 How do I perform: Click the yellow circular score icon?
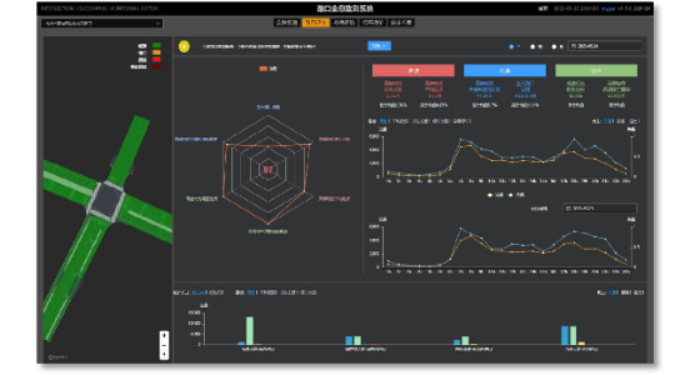[184, 46]
